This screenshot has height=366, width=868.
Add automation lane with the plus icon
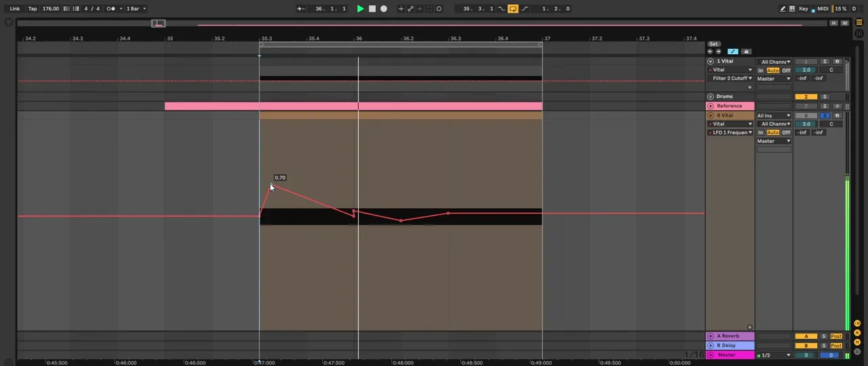749,87
